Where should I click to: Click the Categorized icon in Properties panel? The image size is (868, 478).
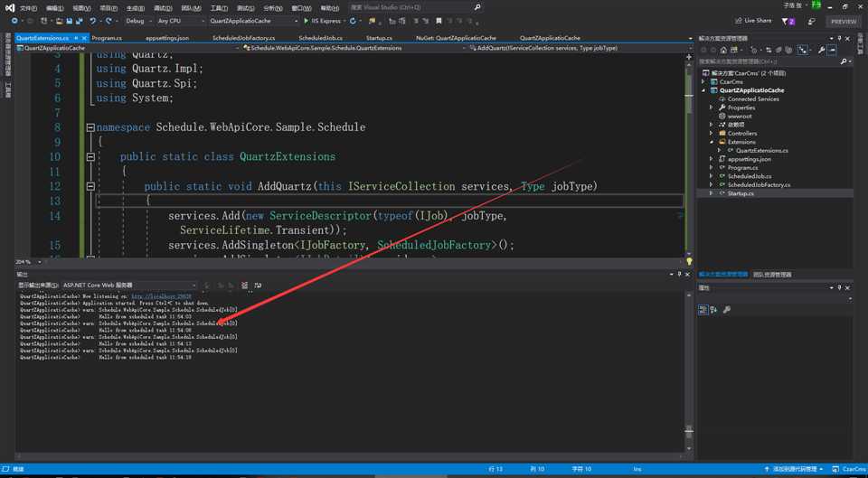coord(703,310)
